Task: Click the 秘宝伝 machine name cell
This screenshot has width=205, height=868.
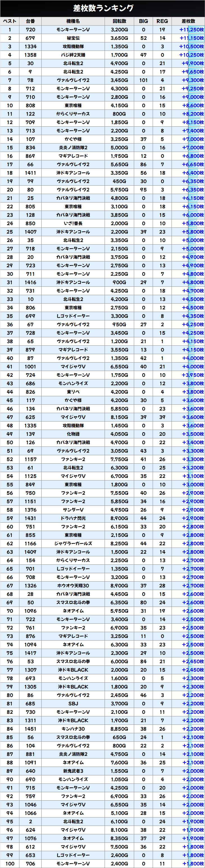Action: coord(73,38)
